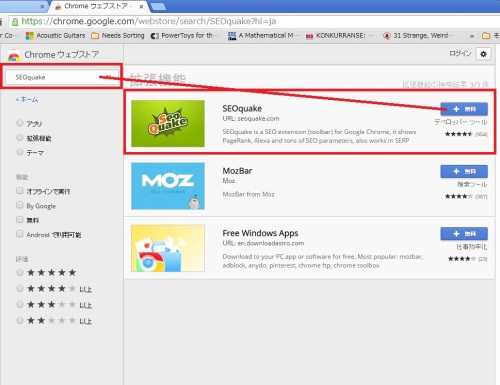Click the SEOquake green logo thumbnail
The height and width of the screenshot is (385, 500).
tap(168, 123)
